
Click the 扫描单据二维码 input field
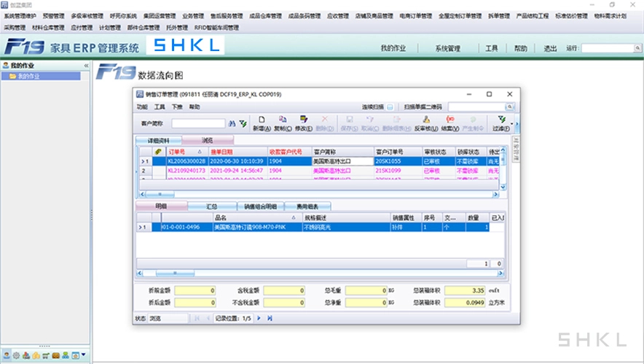tap(477, 107)
